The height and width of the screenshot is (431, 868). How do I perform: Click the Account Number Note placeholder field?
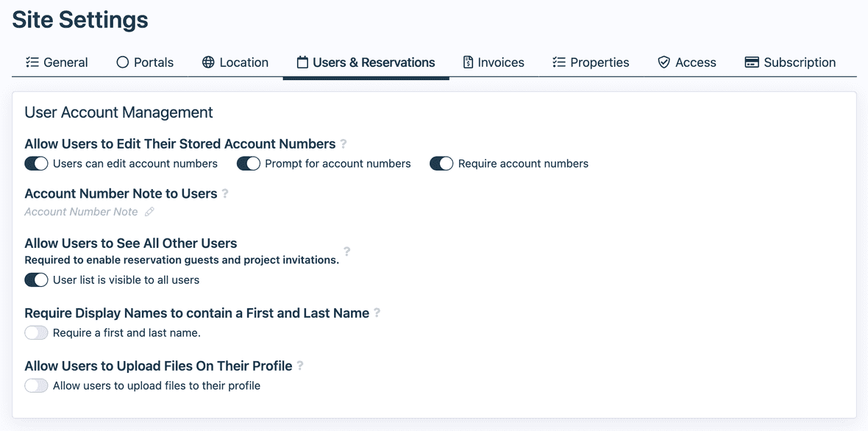pyautogui.click(x=81, y=212)
